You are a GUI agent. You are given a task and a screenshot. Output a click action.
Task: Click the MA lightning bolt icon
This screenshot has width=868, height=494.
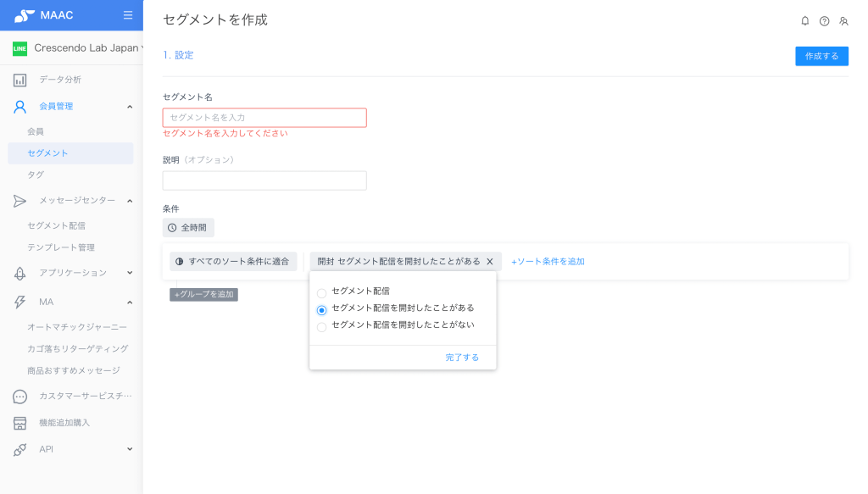click(20, 302)
